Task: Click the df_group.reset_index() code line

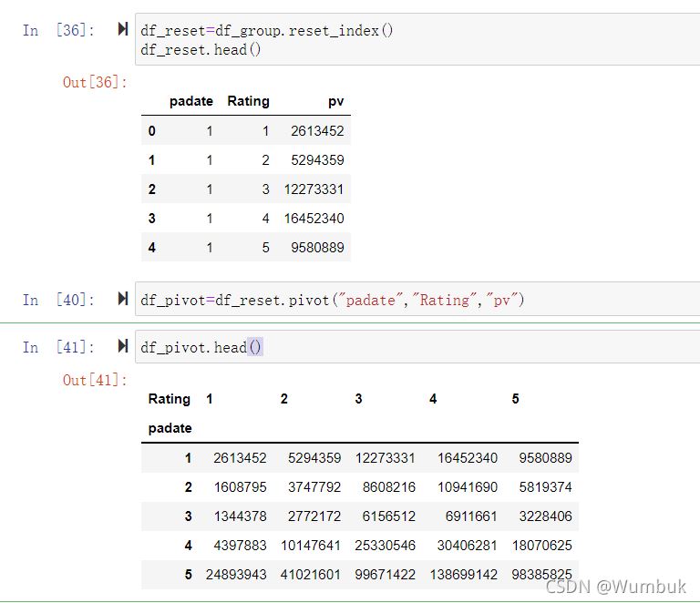Action: [x=267, y=30]
